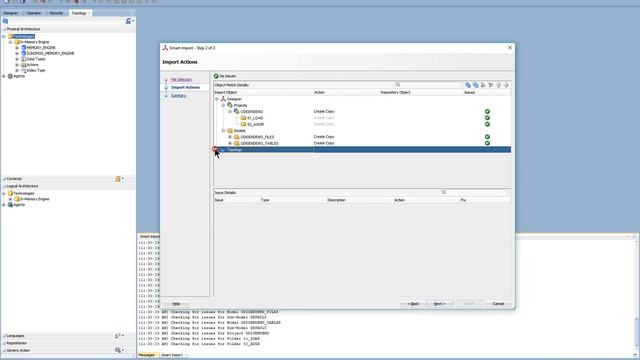Collapse the Physical Architecture accordion

point(23,29)
